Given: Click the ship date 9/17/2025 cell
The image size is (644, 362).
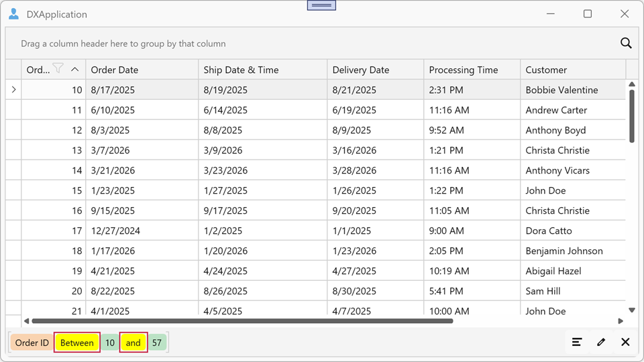Looking at the screenshot, I should pyautogui.click(x=262, y=210).
